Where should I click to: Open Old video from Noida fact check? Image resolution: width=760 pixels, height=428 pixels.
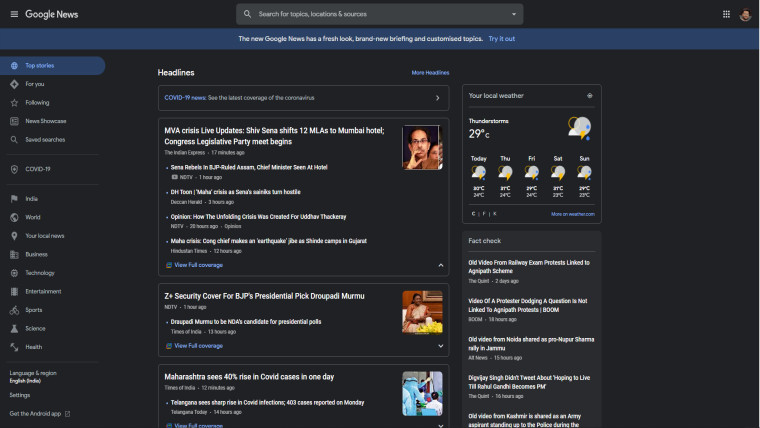531,344
